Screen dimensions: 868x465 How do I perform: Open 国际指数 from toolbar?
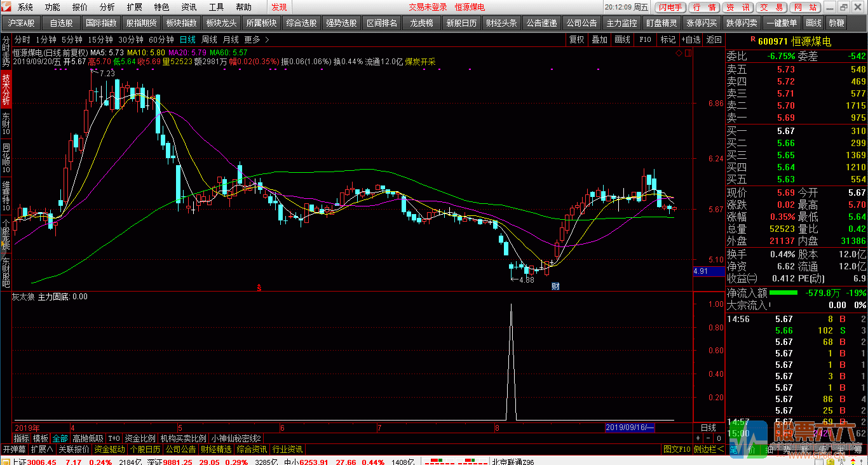pyautogui.click(x=101, y=23)
